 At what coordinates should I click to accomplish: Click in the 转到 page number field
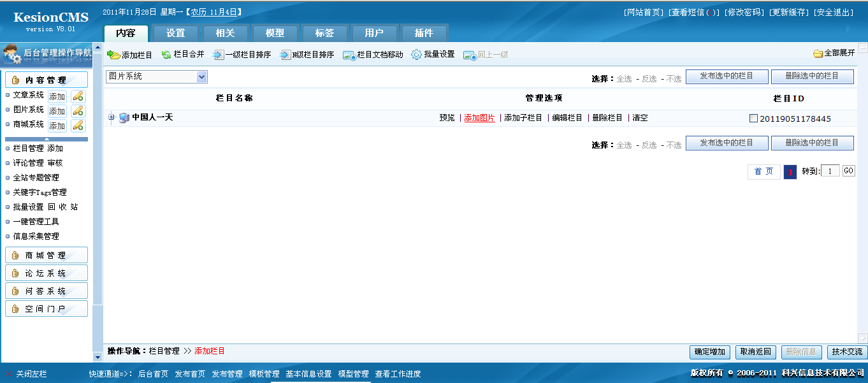click(x=830, y=170)
